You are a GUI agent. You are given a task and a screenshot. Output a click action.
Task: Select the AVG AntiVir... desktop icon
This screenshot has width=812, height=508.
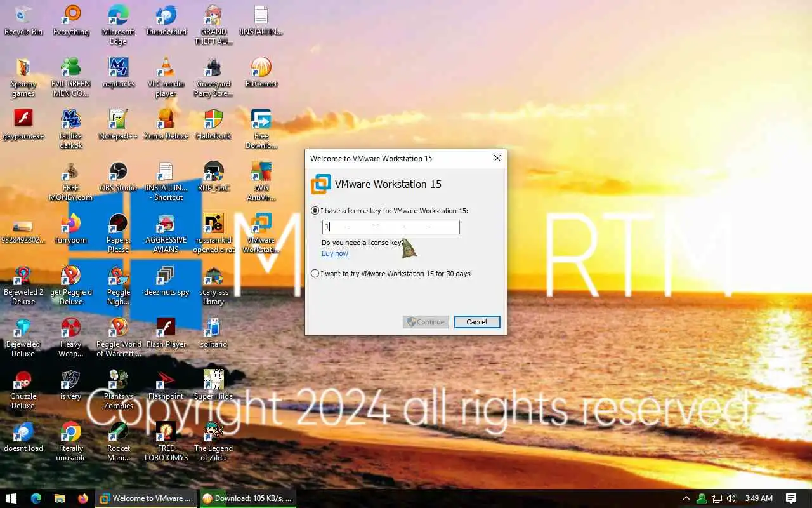pyautogui.click(x=261, y=181)
